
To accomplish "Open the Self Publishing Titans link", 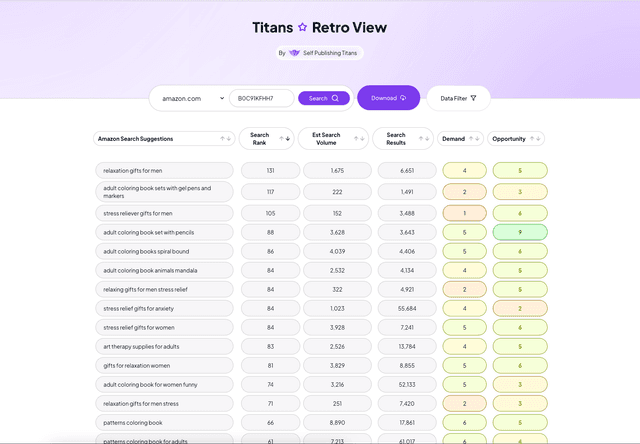I will (x=330, y=53).
